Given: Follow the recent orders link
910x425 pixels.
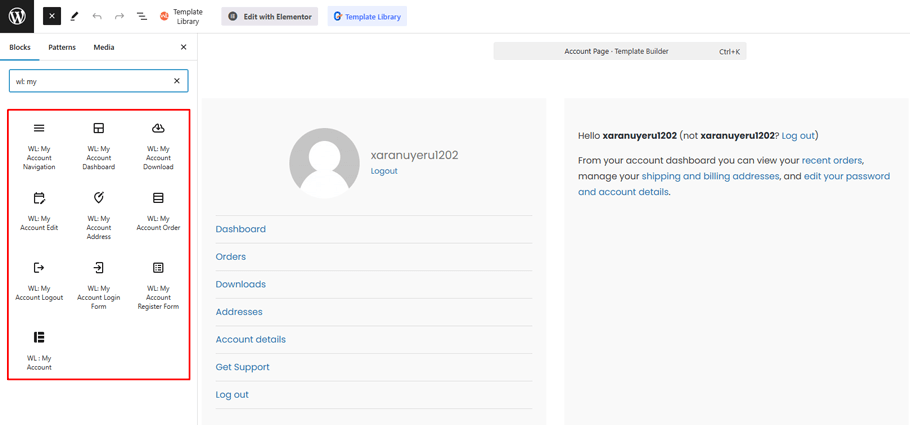Looking at the screenshot, I should click(832, 160).
